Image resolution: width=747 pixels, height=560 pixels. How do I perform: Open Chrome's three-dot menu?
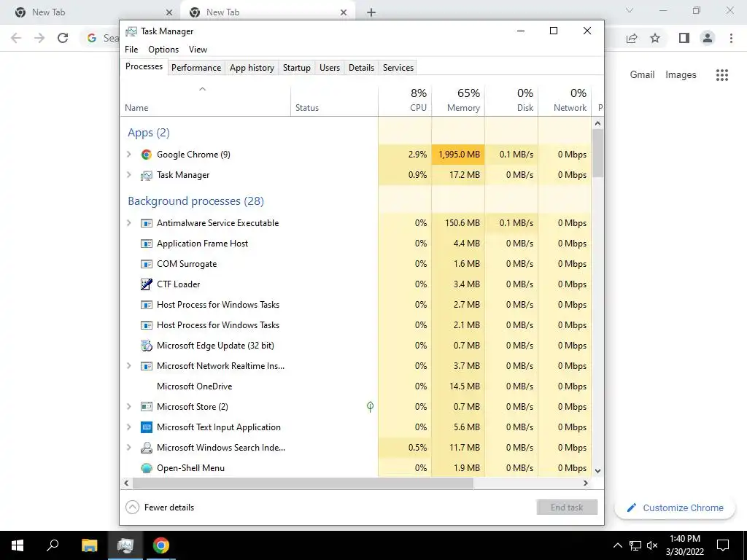(731, 38)
